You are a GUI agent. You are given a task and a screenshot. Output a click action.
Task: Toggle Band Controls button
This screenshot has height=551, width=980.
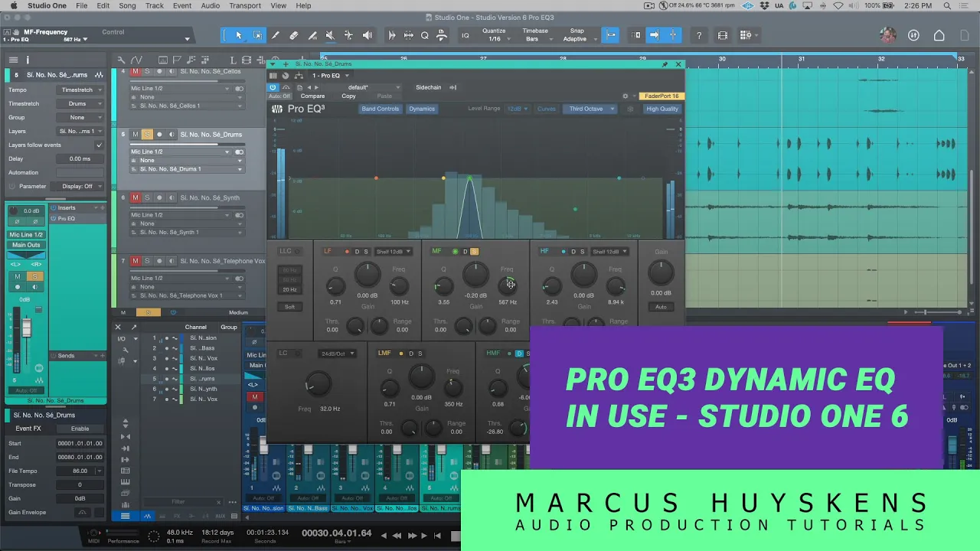click(381, 109)
